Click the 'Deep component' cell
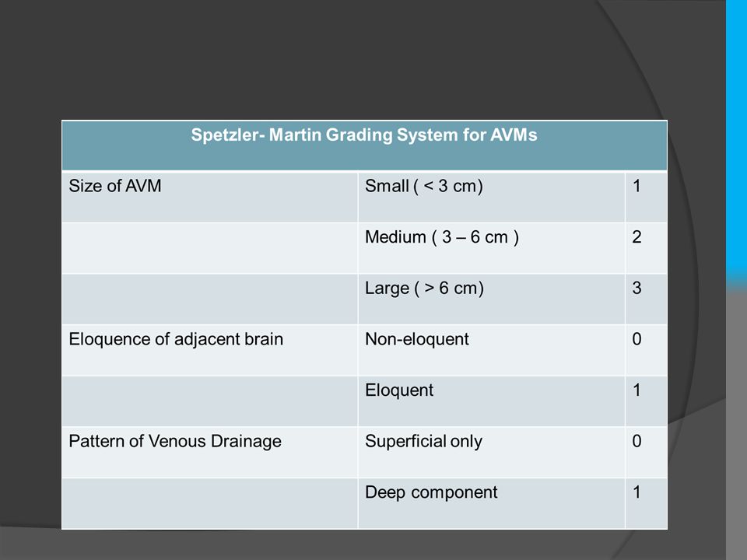The image size is (747, 560). click(491, 503)
